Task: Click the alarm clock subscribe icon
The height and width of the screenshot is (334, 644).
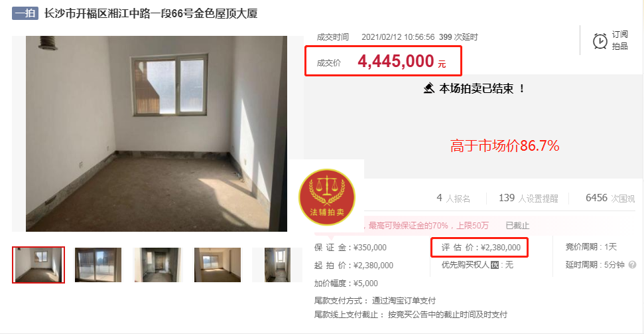Action: (600, 41)
